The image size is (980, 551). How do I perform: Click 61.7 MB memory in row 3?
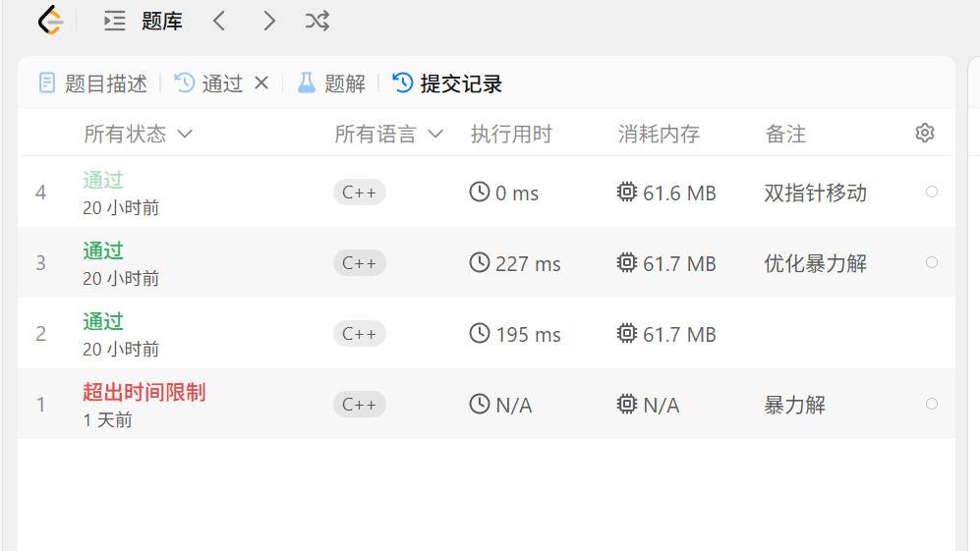pos(679,264)
